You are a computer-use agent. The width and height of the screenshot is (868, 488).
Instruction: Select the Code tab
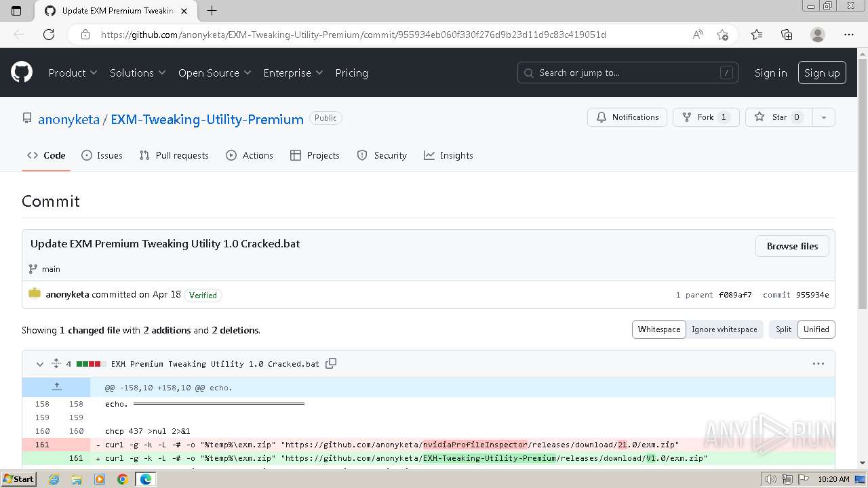[46, 155]
